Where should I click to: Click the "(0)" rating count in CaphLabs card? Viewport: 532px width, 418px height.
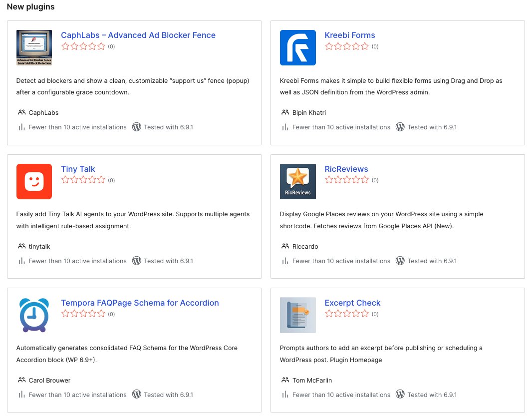111,46
